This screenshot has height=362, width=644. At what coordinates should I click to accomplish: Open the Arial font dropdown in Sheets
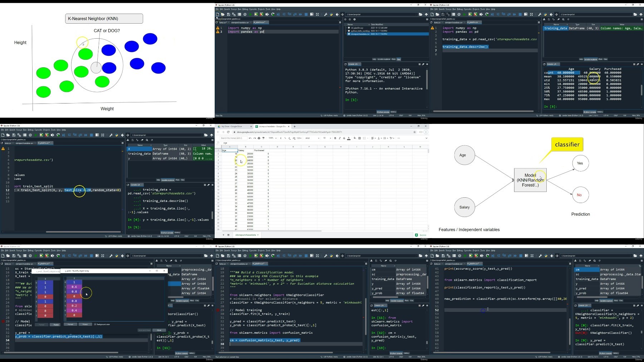[312, 138]
